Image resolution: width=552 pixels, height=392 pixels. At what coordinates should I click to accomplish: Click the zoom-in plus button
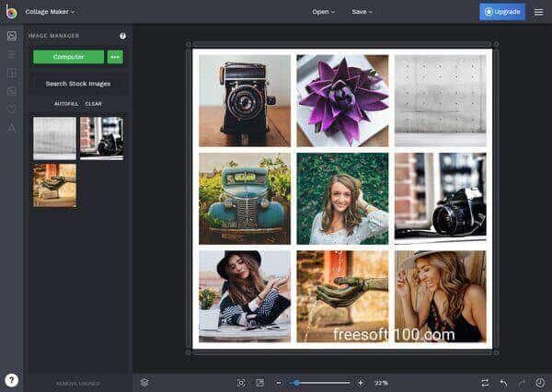361,382
